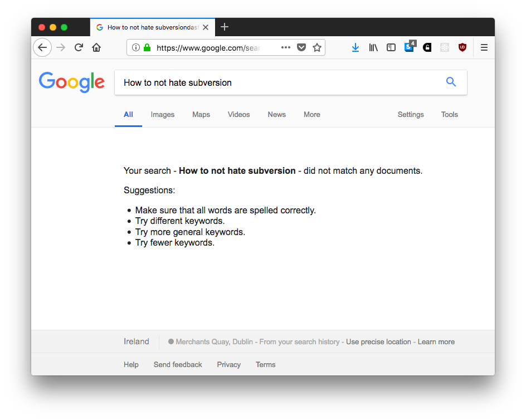
Task: Click the green maximize window button
Action: click(x=64, y=27)
